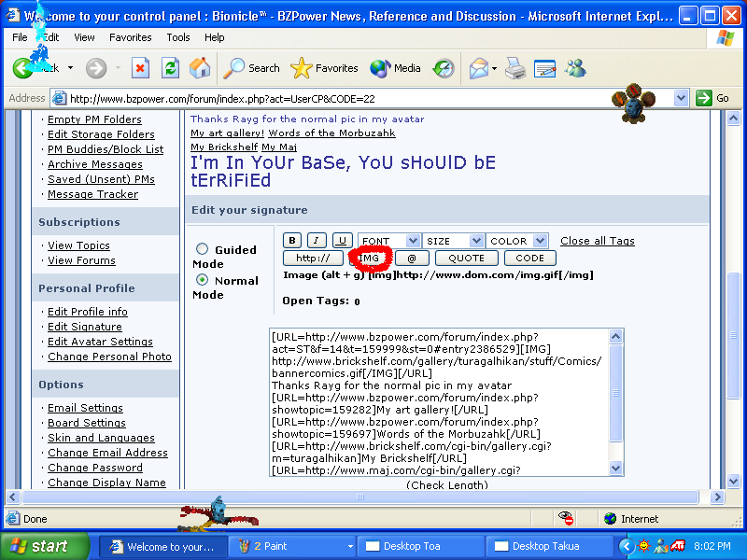Open the SIZE dropdown
This screenshot has width=747, height=560.
pos(453,240)
